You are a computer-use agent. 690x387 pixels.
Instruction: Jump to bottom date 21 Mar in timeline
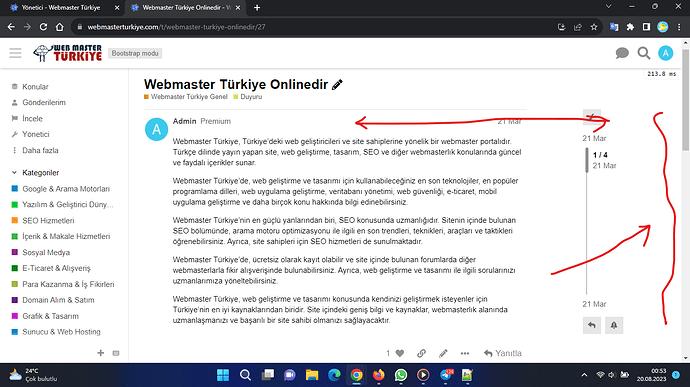(594, 304)
